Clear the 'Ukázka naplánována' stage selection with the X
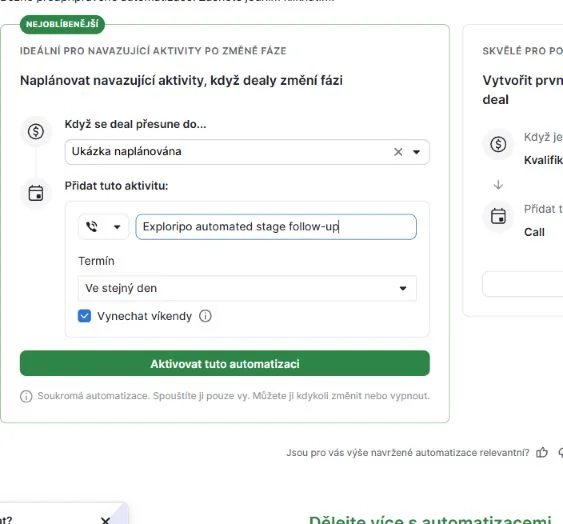563x524 pixels. [398, 152]
